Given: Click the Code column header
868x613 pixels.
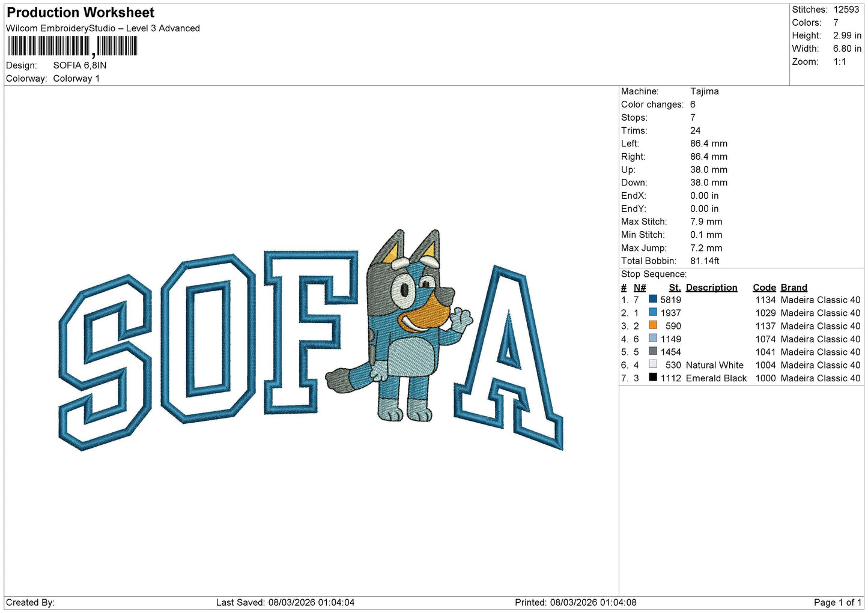Looking at the screenshot, I should [x=764, y=288].
